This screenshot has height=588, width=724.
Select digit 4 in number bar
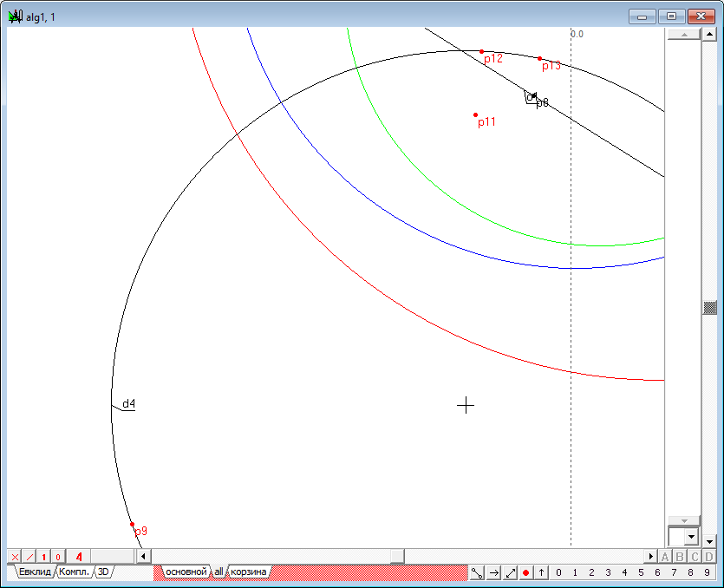[x=624, y=572]
